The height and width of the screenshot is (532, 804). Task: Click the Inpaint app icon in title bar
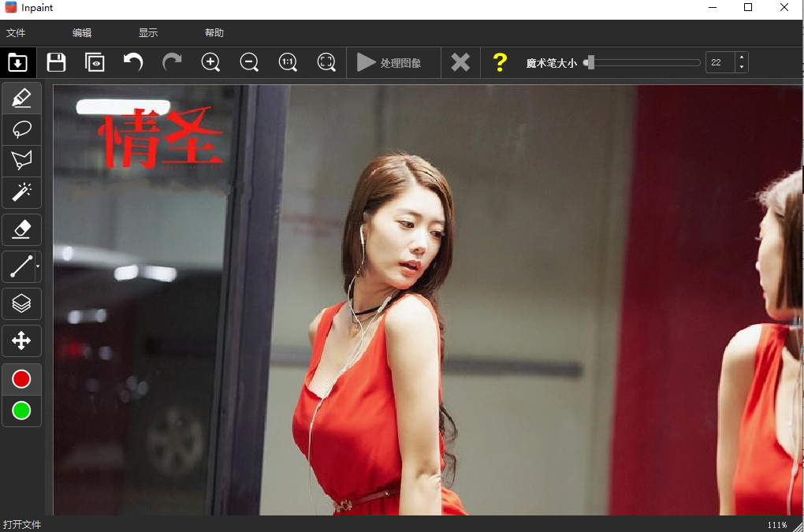pos(11,7)
